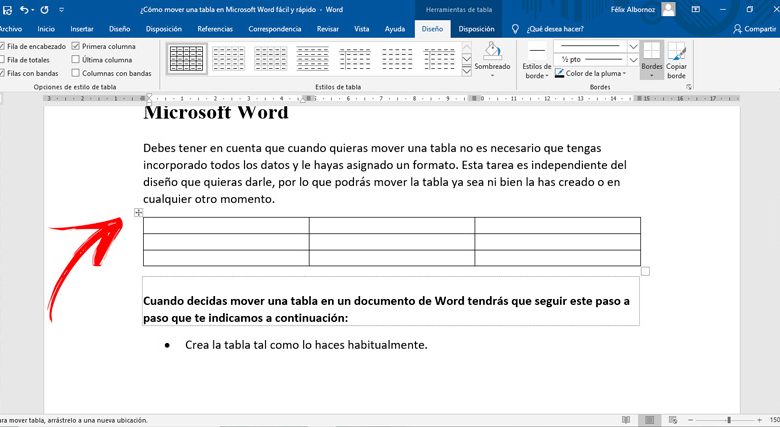780x427 pixels.
Task: Open the table tools Disposición tab
Action: [476, 29]
